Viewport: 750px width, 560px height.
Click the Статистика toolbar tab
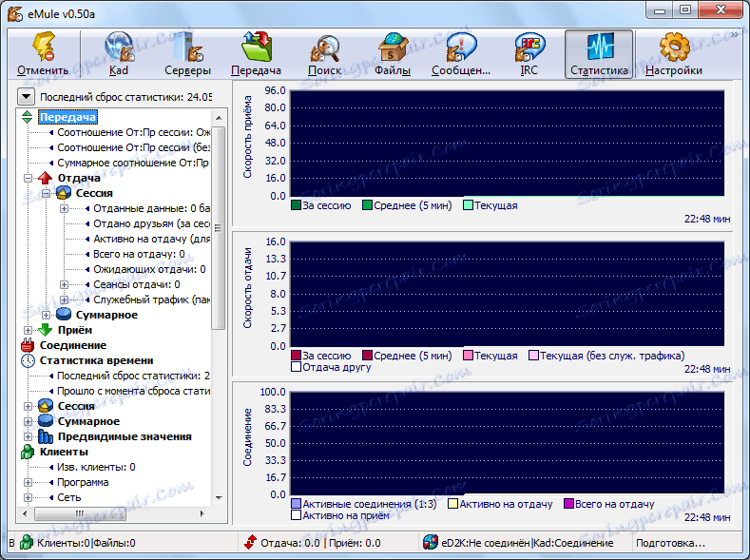[599, 53]
